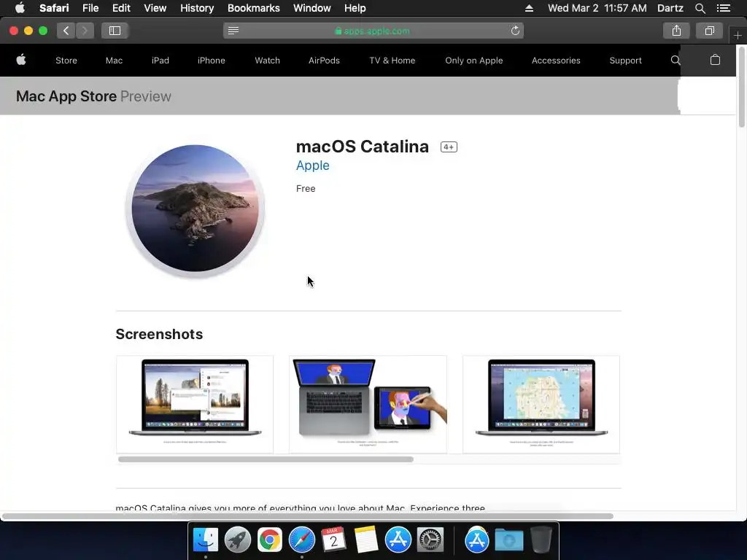Open Spotlight search in menu bar

(x=700, y=8)
